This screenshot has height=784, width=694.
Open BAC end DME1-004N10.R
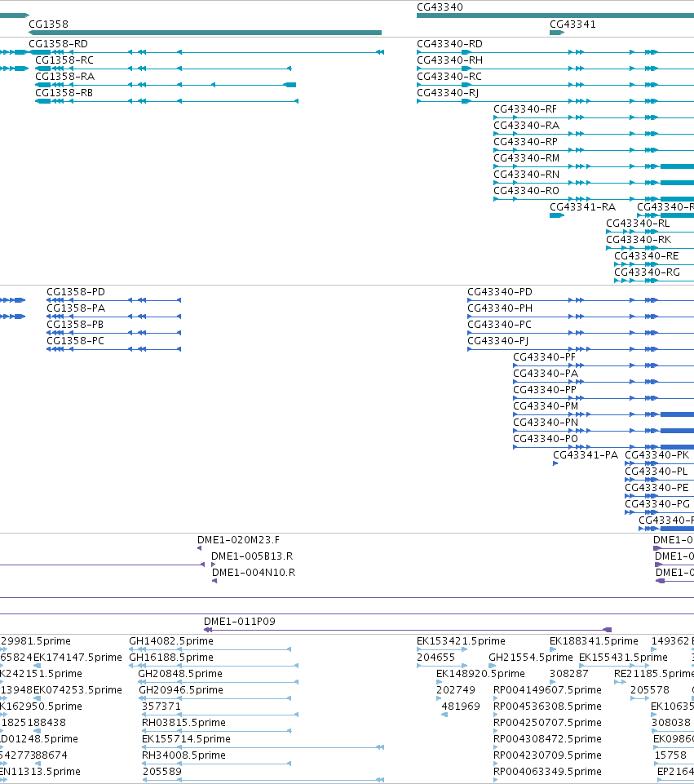point(254,572)
